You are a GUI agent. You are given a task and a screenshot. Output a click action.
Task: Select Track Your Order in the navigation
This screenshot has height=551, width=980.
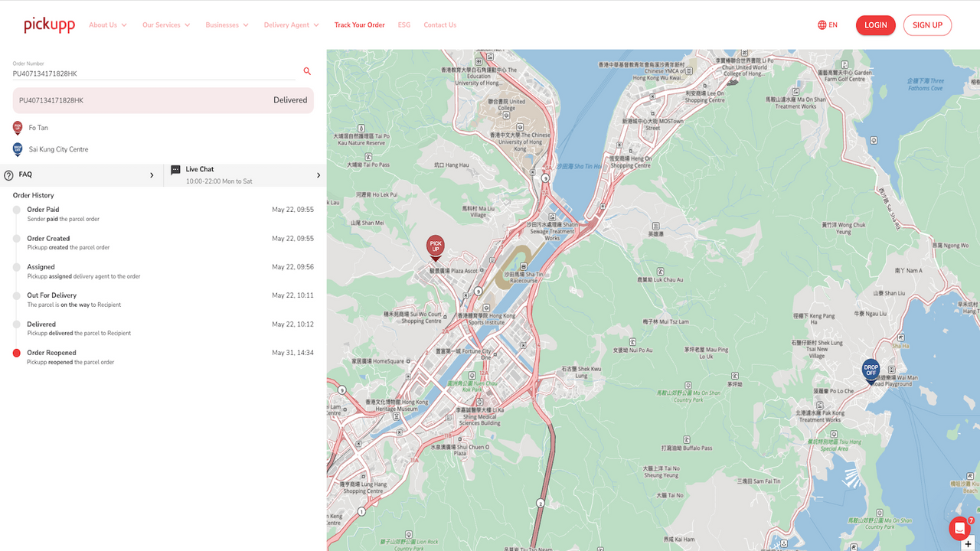pos(359,24)
